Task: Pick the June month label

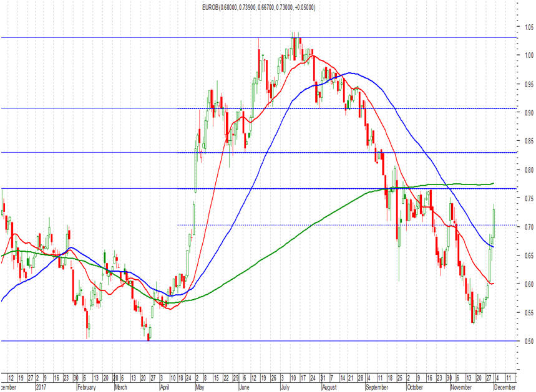Action: coord(244,387)
